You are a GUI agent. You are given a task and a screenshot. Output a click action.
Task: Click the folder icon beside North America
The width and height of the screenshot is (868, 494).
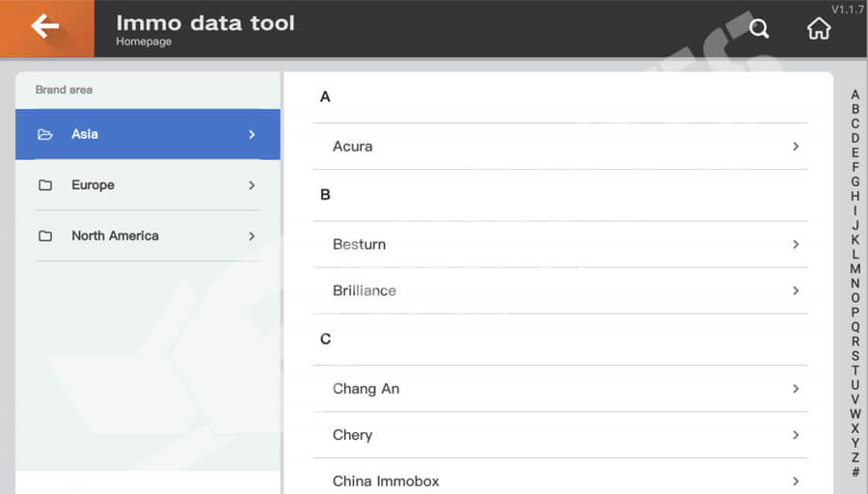45,235
